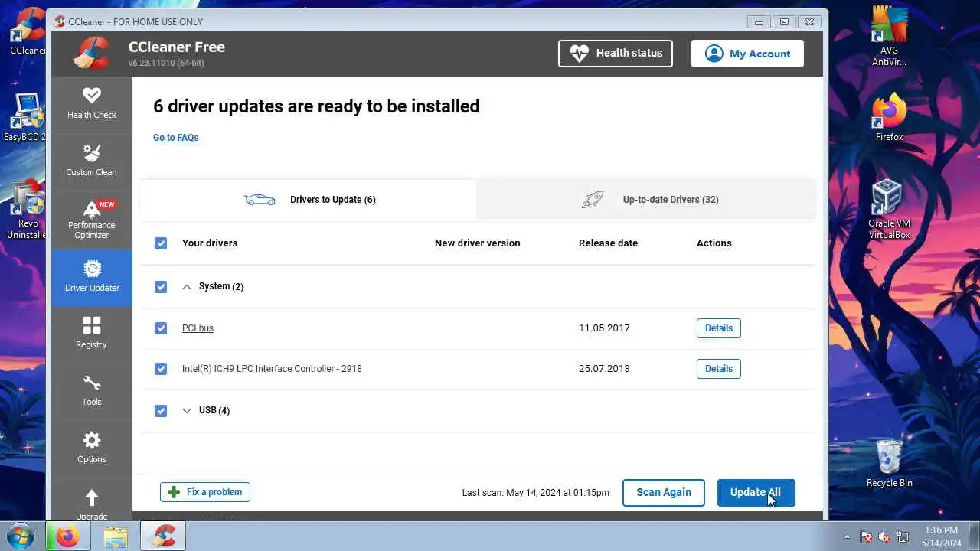Screen dimensions: 980x551
Task: Click release date 25.07.2013
Action: [x=604, y=369]
